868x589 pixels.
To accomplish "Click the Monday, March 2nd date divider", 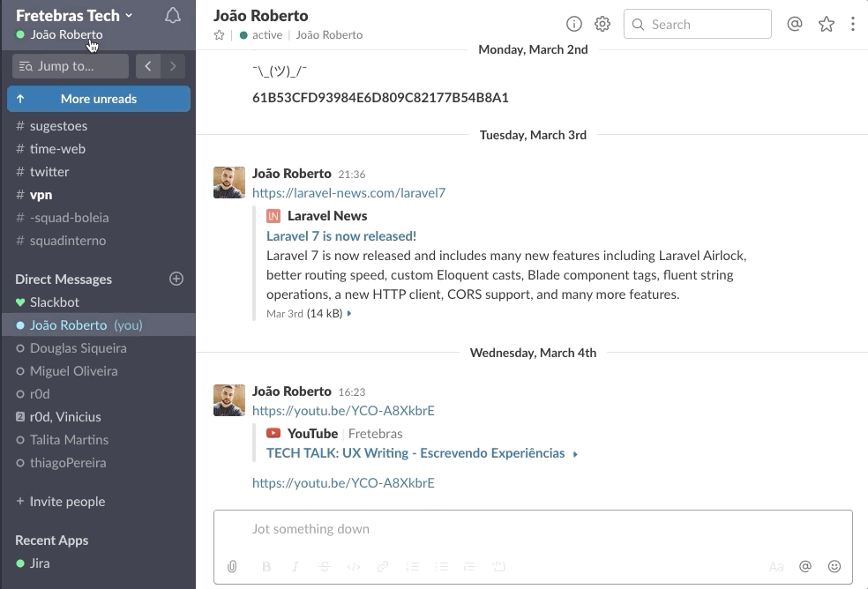I will click(533, 50).
